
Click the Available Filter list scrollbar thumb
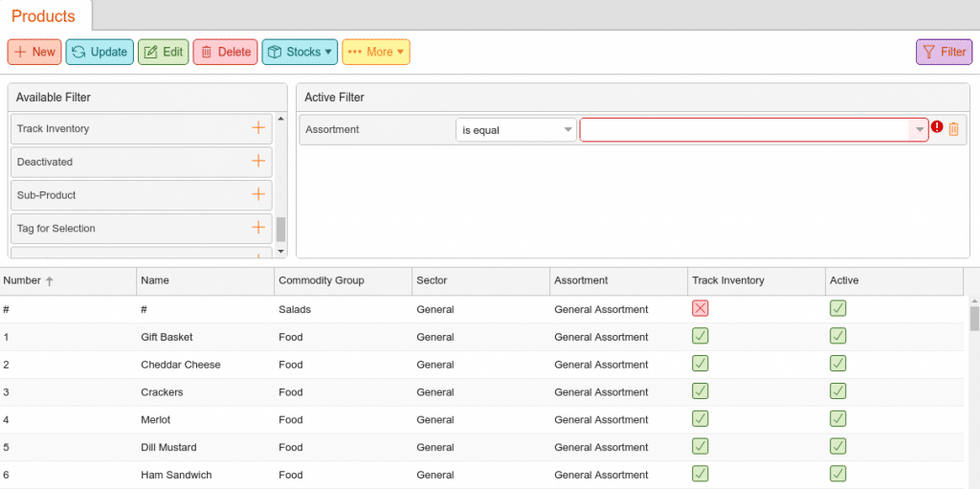[x=280, y=229]
